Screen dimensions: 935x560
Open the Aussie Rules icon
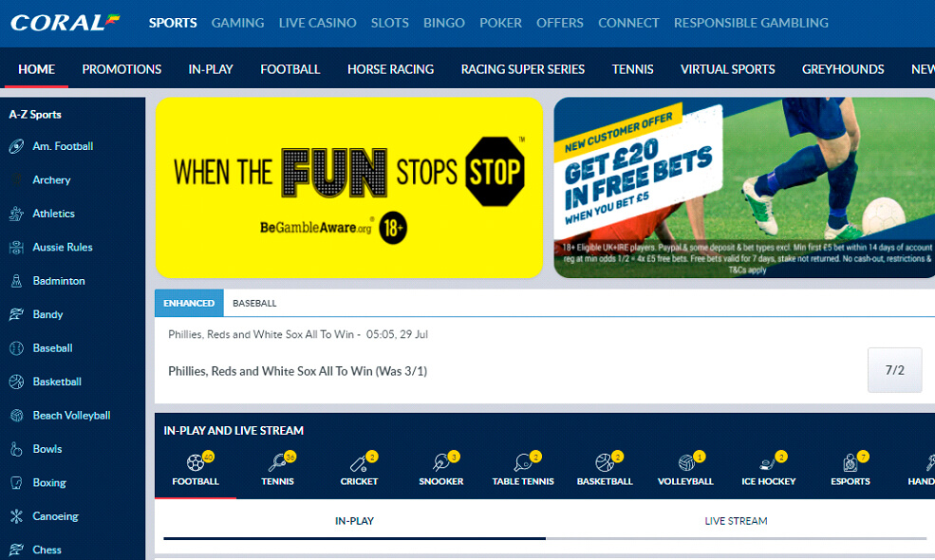16,247
